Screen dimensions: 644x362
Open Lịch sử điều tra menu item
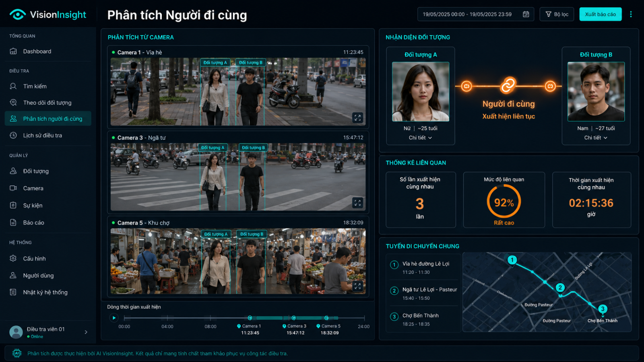[48, 135]
